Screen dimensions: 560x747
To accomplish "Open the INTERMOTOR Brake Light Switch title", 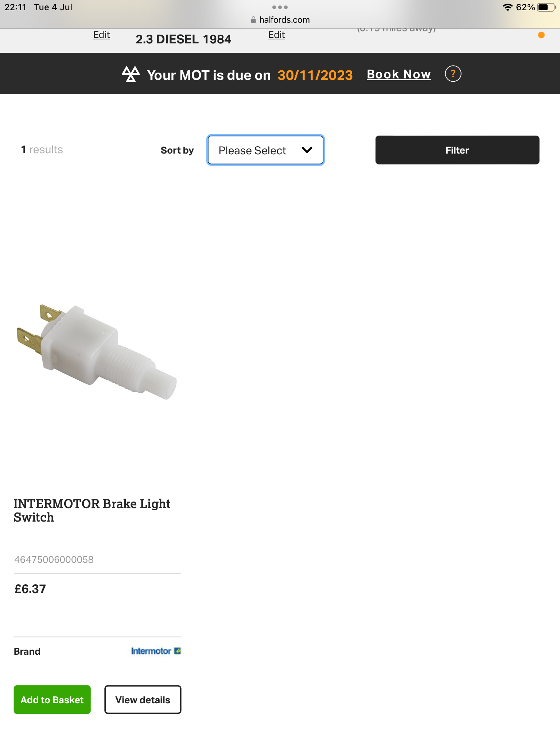I will pos(92,511).
